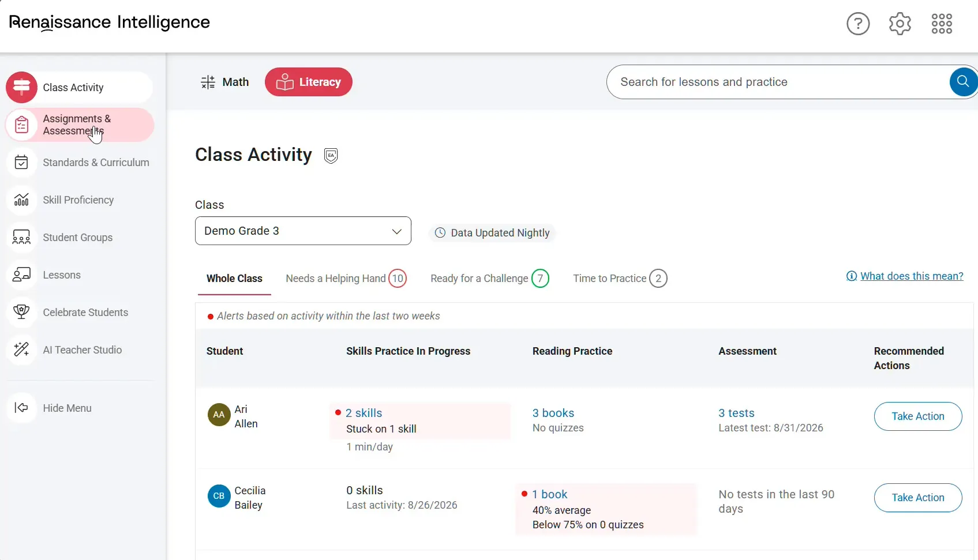This screenshot has width=978, height=560.
Task: Click the Student Groups people icon
Action: (x=21, y=237)
